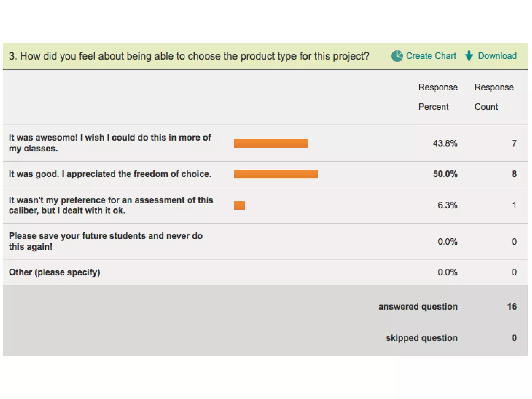Select the small orange 6.3% bar
532x399 pixels.
(239, 205)
